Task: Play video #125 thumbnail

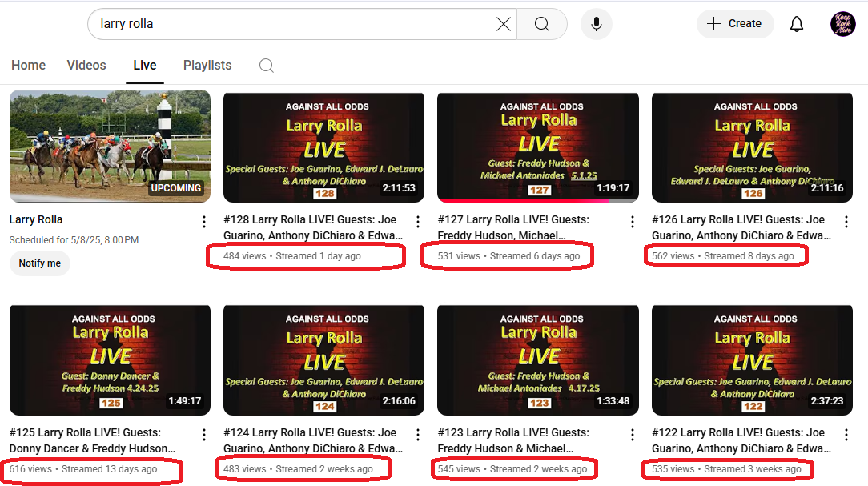Action: 111,359
